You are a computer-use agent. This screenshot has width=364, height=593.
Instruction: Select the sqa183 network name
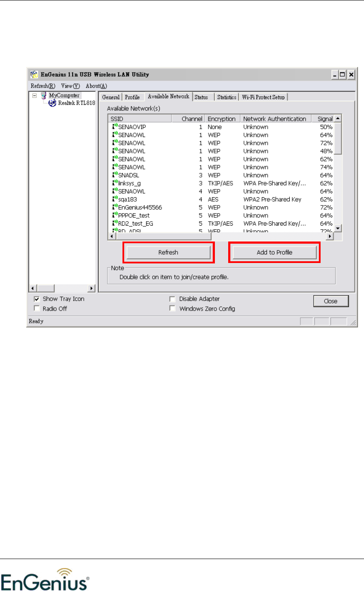click(x=127, y=199)
